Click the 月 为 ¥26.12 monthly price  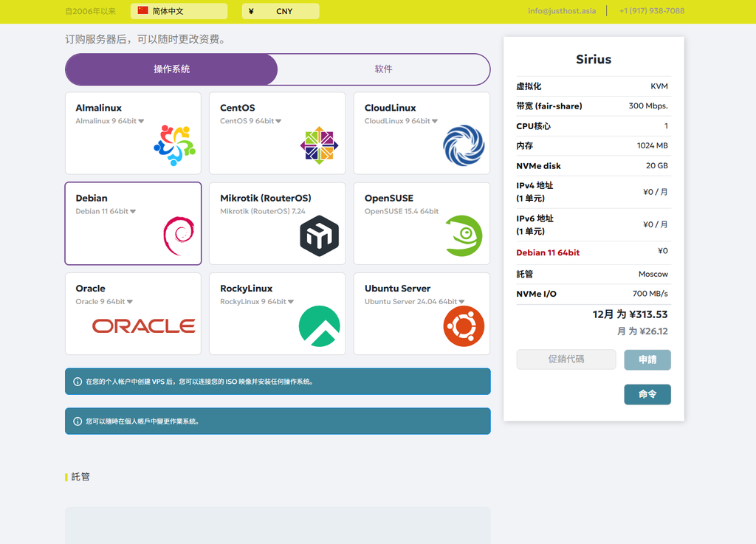tap(643, 331)
